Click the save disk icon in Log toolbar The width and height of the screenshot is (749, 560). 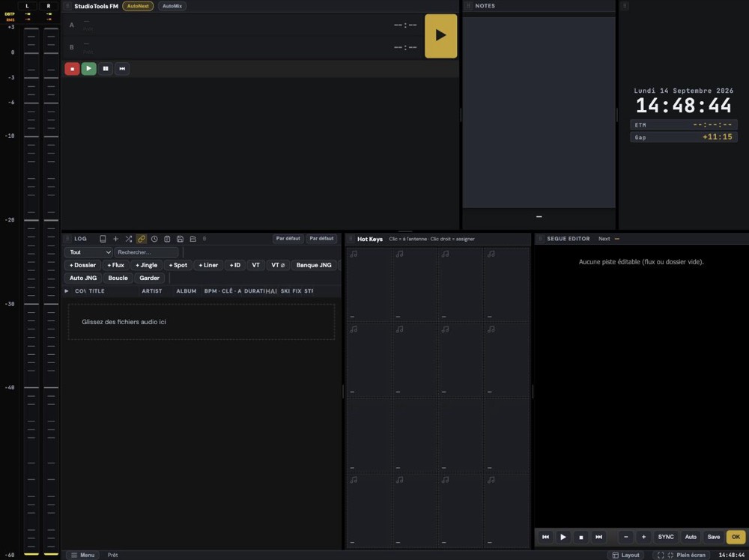pos(180,239)
